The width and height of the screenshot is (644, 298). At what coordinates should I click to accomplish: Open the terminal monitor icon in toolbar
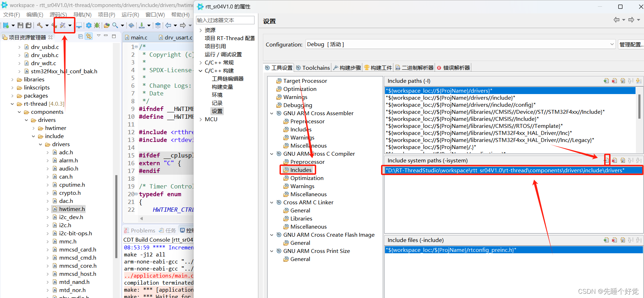79,25
